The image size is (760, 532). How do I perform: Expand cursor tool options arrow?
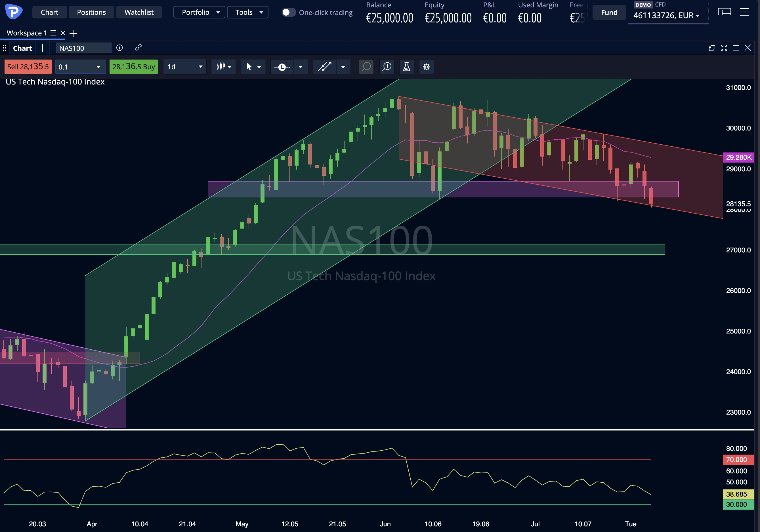click(259, 67)
